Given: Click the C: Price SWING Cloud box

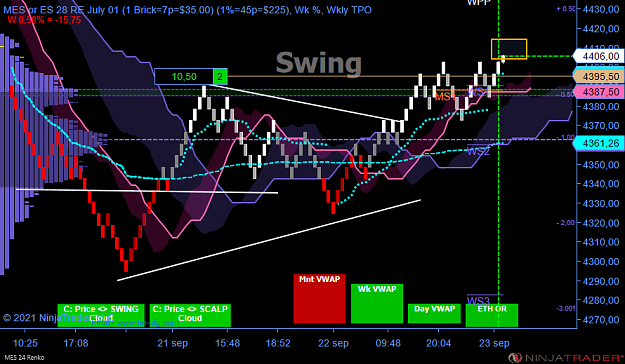Looking at the screenshot, I should 101,315.
